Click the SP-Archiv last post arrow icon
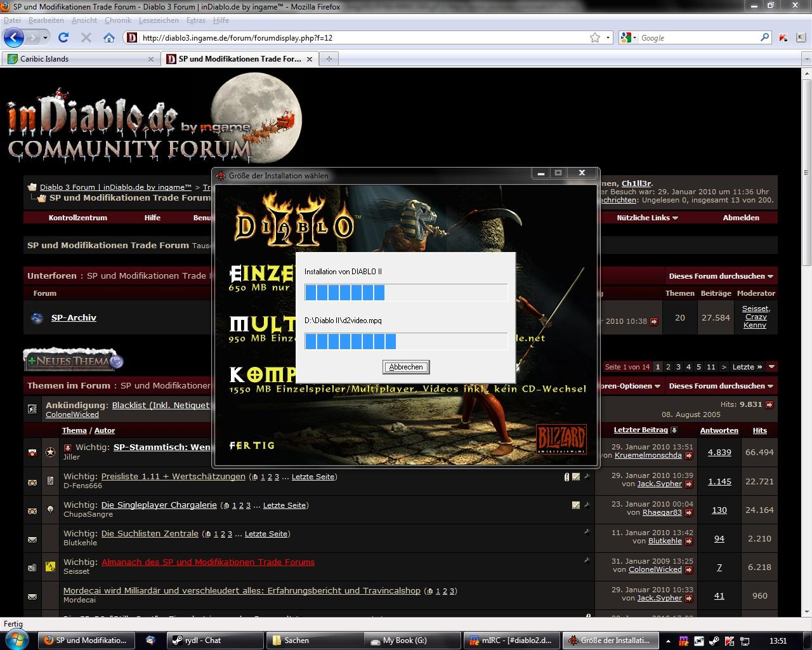 click(x=654, y=321)
